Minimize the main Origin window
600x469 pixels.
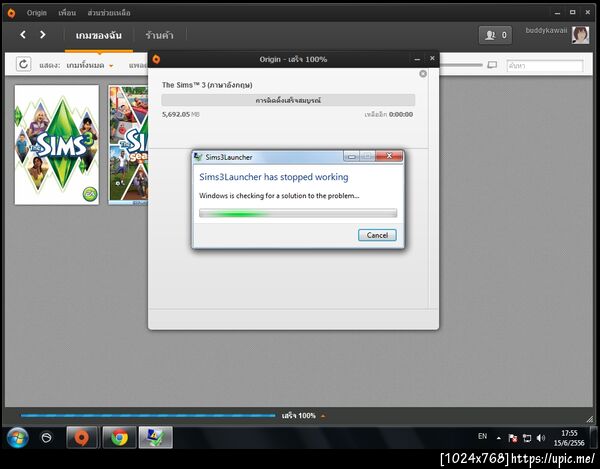(x=557, y=13)
